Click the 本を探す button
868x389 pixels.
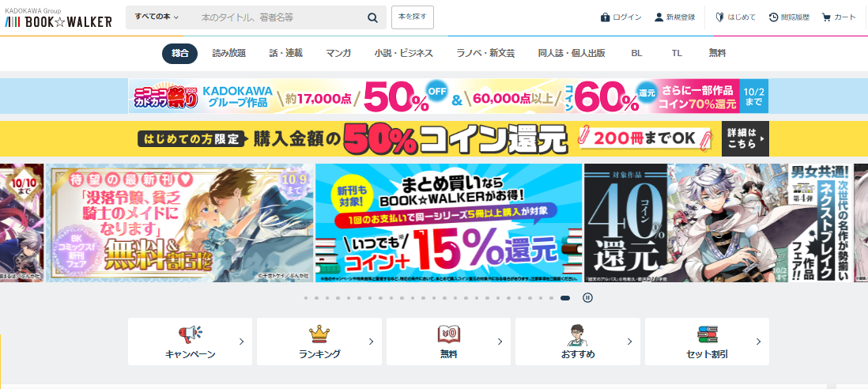[x=413, y=17]
